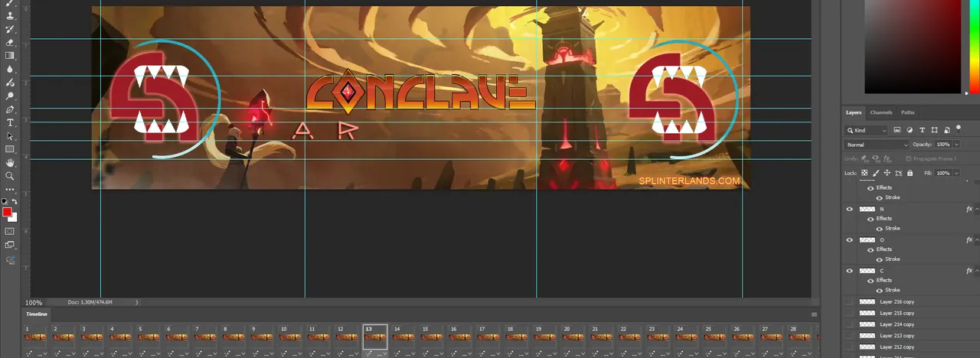Select the Layer 213 copy row
The height and width of the screenshot is (358, 980).
click(911, 336)
